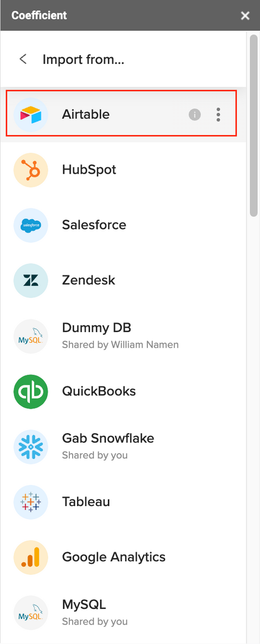Click the Tableau cross-pattern icon
Screen dimensions: 260x644
(x=31, y=502)
